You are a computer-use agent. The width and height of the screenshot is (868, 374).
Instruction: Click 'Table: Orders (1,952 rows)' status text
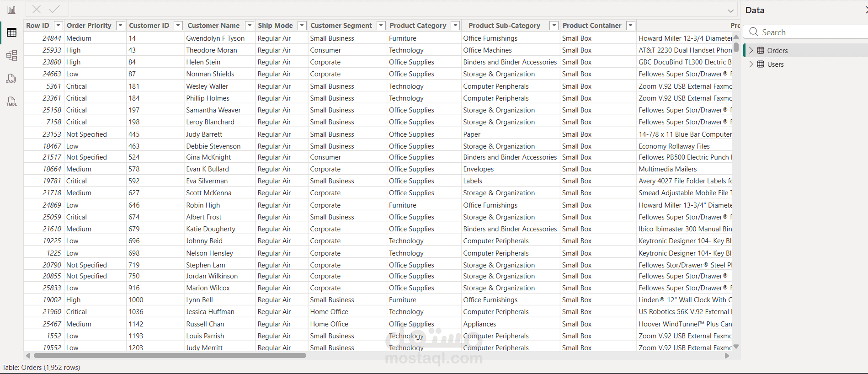pos(41,368)
